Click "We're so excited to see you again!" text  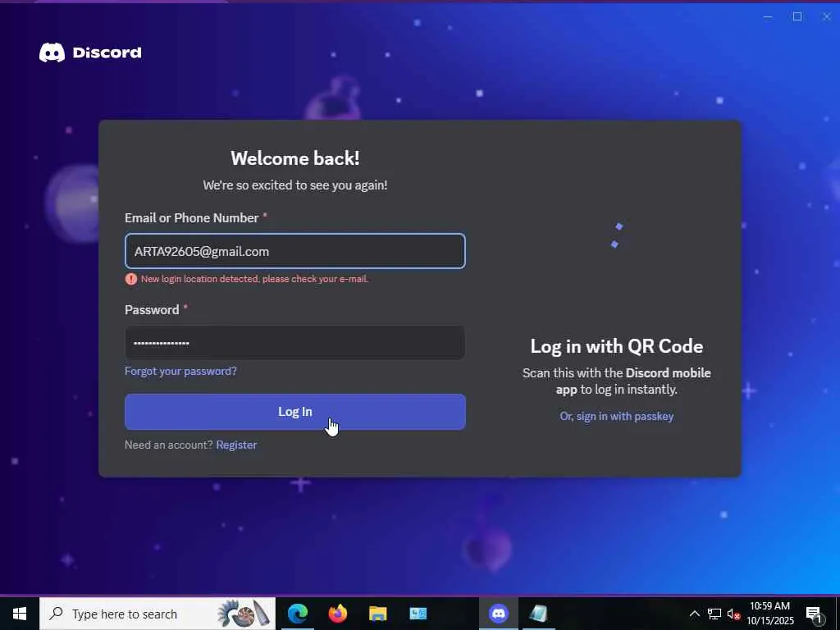(x=295, y=185)
